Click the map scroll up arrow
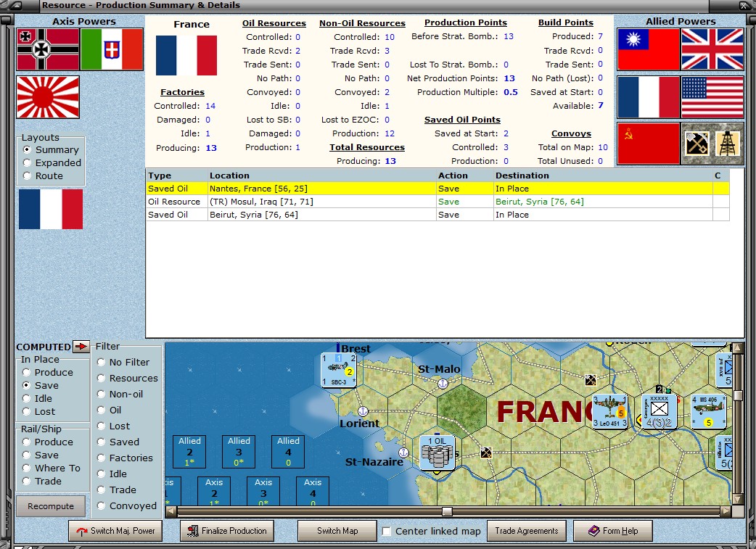The height and width of the screenshot is (549, 756). pyautogui.click(x=738, y=348)
